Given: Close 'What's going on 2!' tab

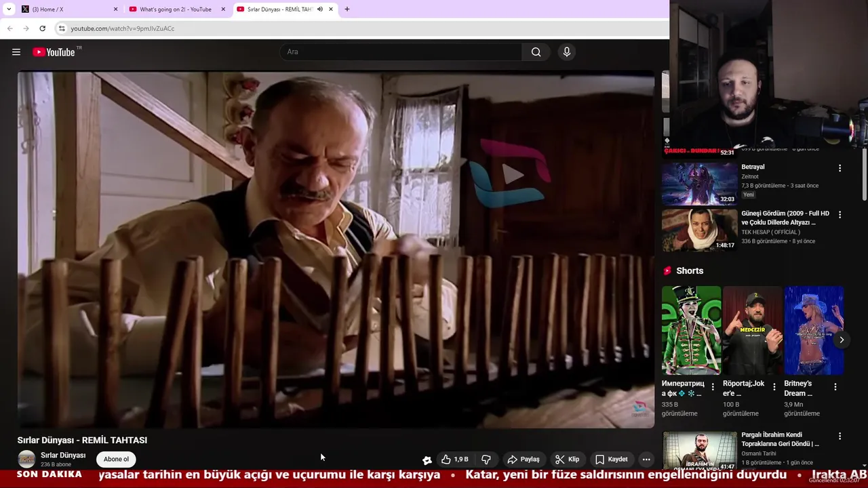Looking at the screenshot, I should pyautogui.click(x=223, y=9).
